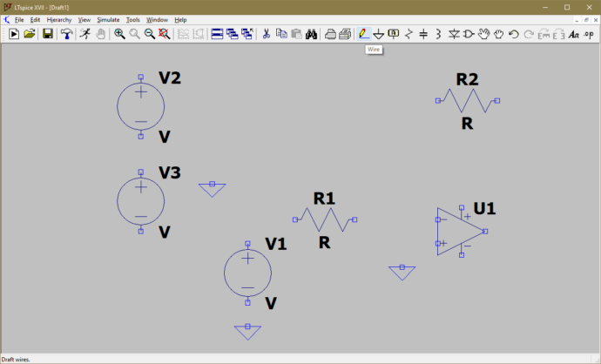Click the Text tool Aa button
Viewport: 601px width, 364px height.
573,34
